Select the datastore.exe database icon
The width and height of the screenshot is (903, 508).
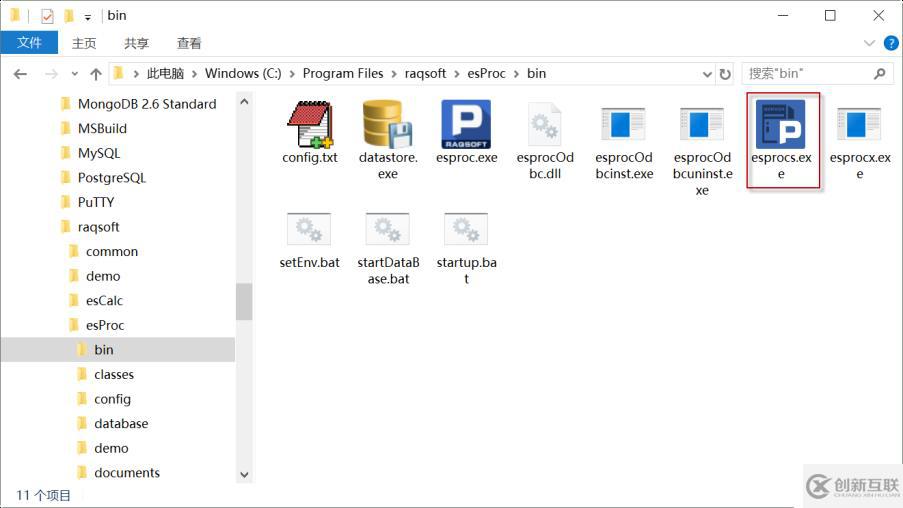(387, 124)
